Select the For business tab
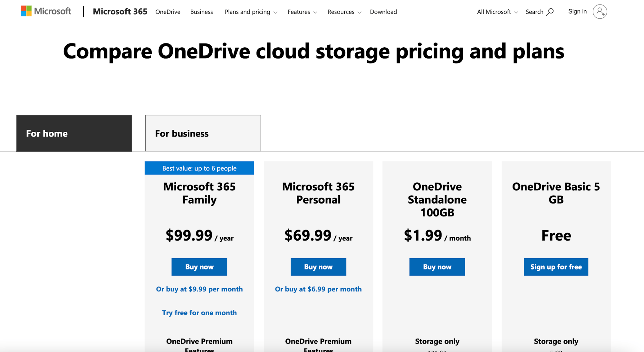This screenshot has height=352, width=644. click(202, 133)
